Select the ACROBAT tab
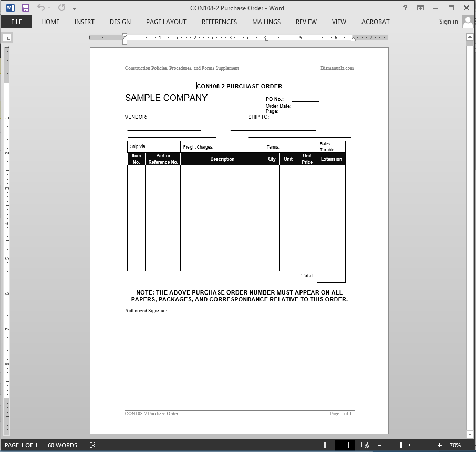This screenshot has height=452, width=476. (x=375, y=22)
